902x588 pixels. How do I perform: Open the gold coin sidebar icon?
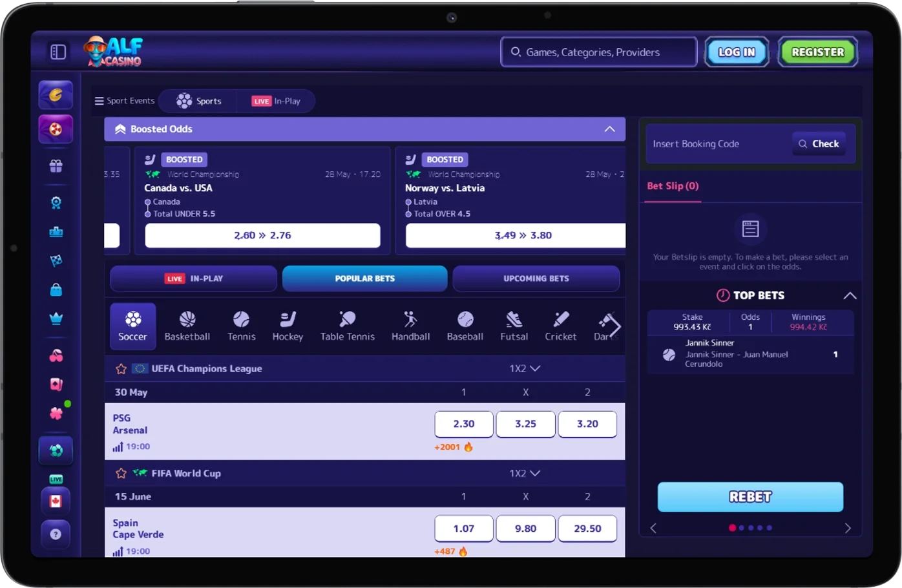tap(56, 96)
